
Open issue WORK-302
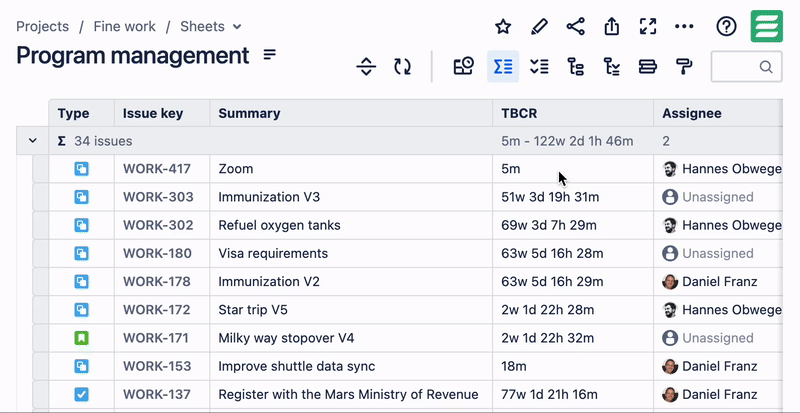point(158,225)
